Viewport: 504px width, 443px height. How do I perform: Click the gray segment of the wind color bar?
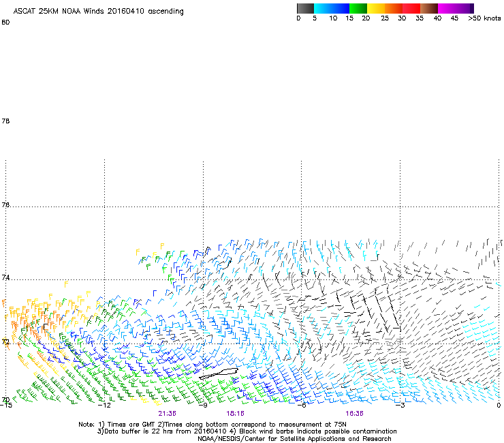tap(305, 8)
